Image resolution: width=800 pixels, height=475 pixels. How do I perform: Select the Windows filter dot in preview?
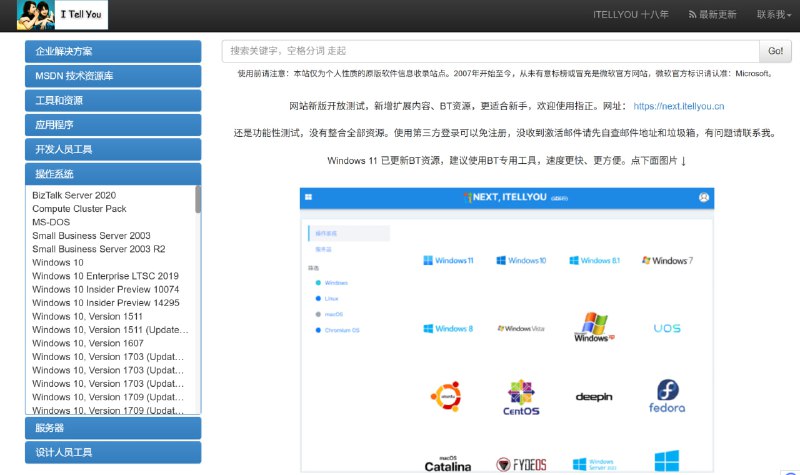(x=318, y=283)
